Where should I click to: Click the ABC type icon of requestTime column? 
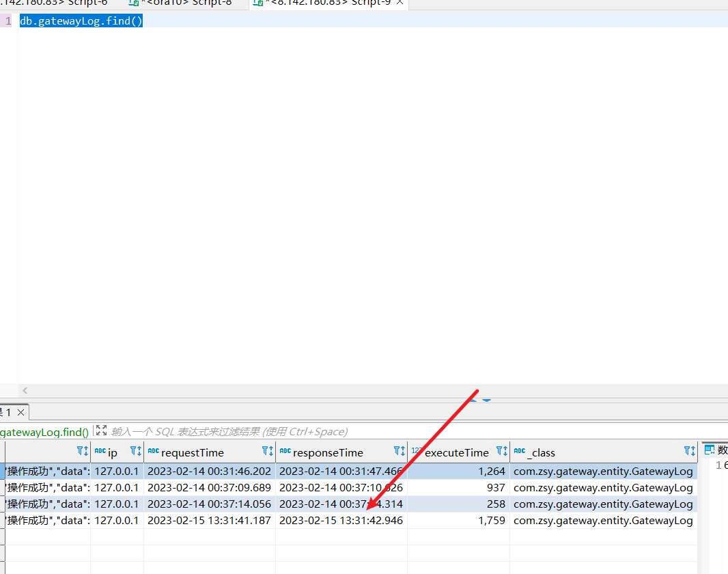tap(153, 450)
